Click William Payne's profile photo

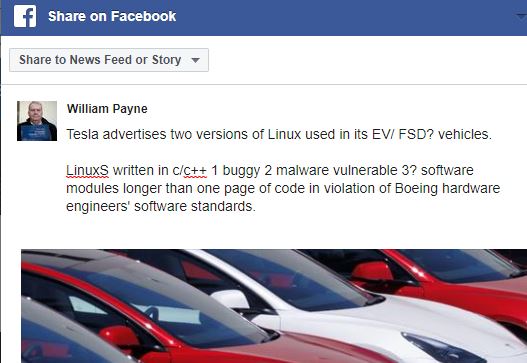coord(37,121)
